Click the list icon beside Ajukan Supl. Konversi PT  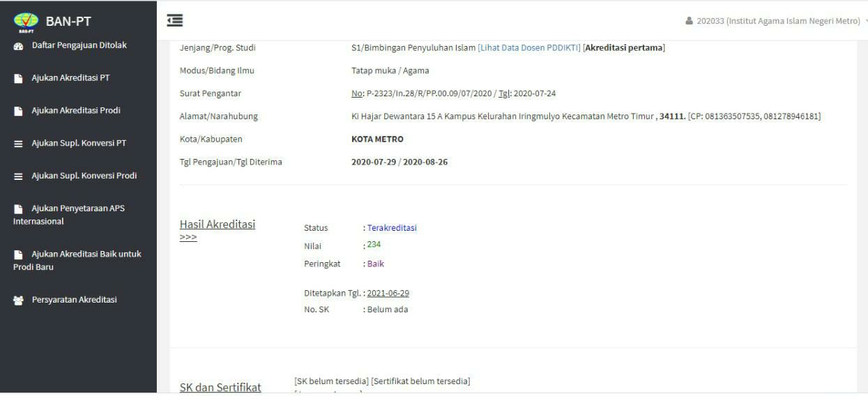click(19, 144)
